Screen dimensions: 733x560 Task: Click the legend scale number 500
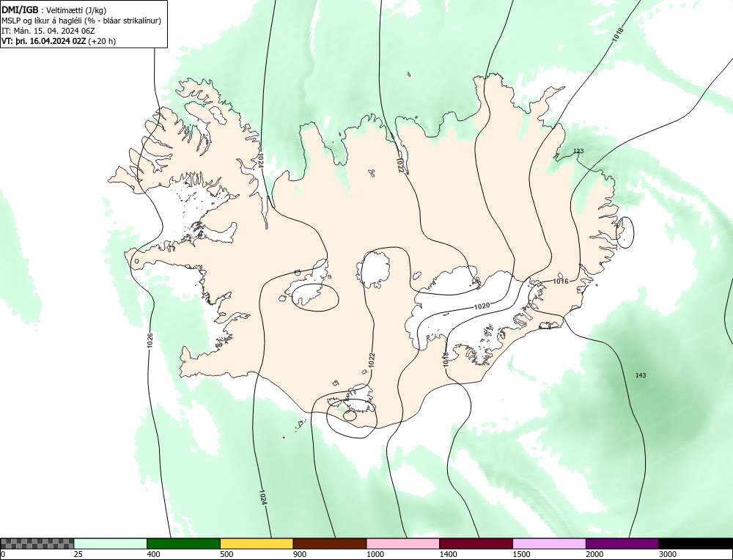point(226,554)
